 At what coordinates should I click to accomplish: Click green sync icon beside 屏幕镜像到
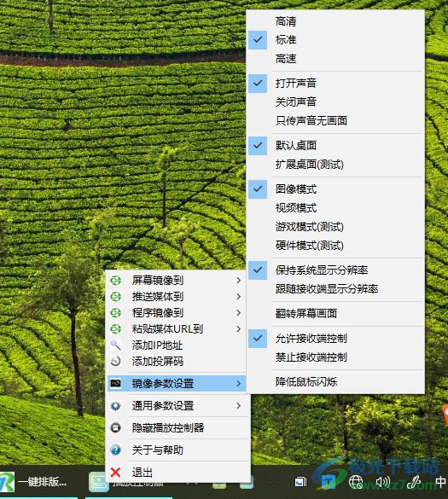coord(115,281)
